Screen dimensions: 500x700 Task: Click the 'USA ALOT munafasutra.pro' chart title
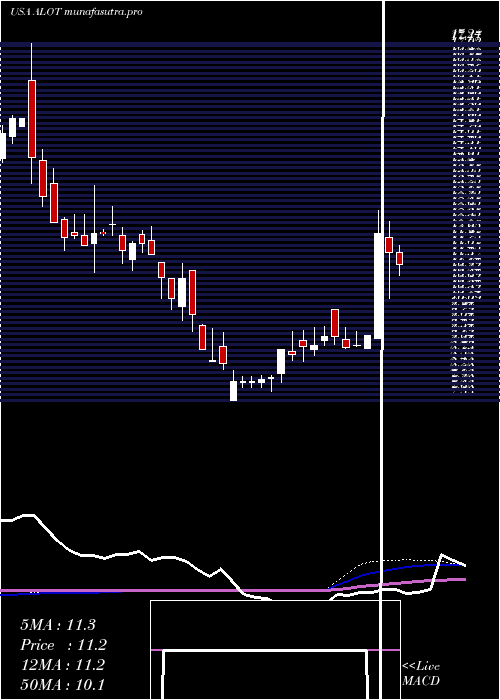[x=76, y=12]
